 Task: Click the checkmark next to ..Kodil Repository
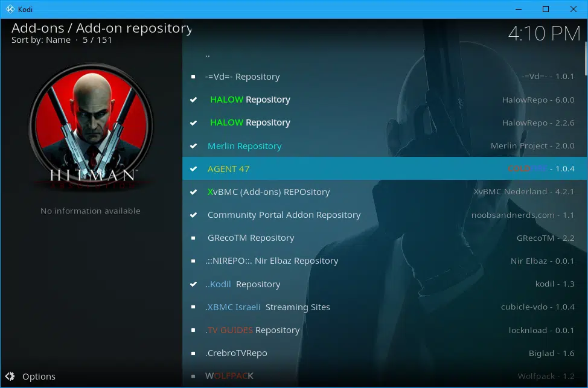193,284
